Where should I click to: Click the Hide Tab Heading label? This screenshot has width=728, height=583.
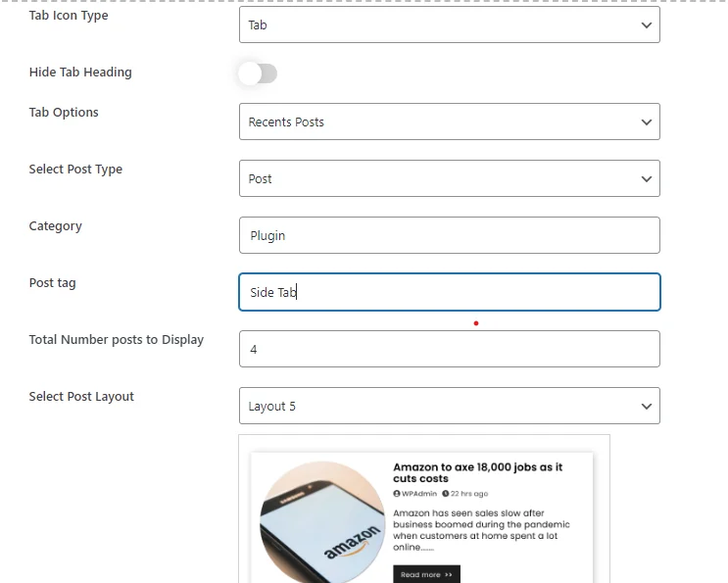80,73
